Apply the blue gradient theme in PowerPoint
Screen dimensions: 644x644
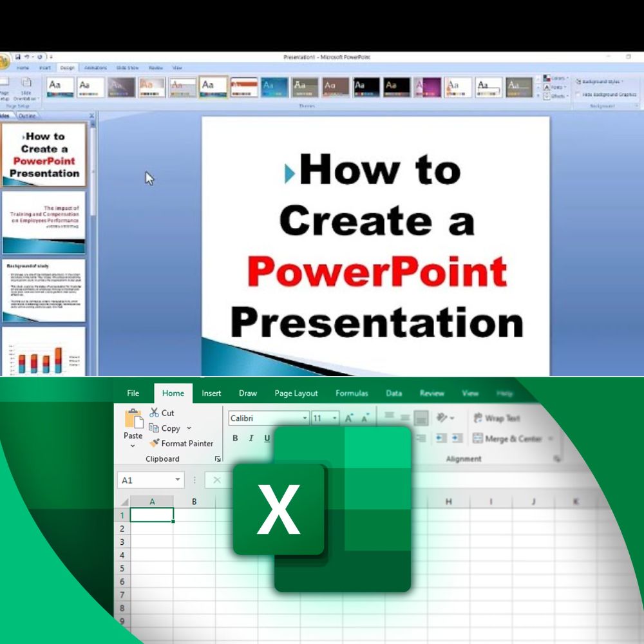point(275,88)
